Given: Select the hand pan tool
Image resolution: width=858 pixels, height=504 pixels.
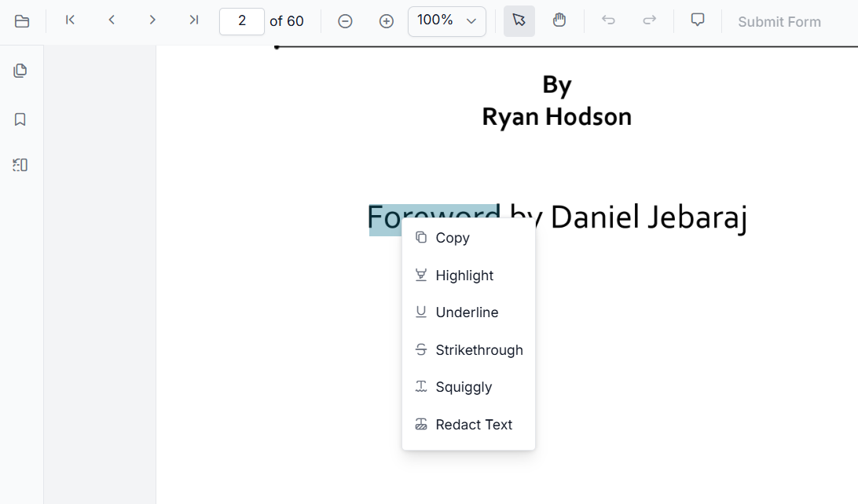Looking at the screenshot, I should pos(559,20).
